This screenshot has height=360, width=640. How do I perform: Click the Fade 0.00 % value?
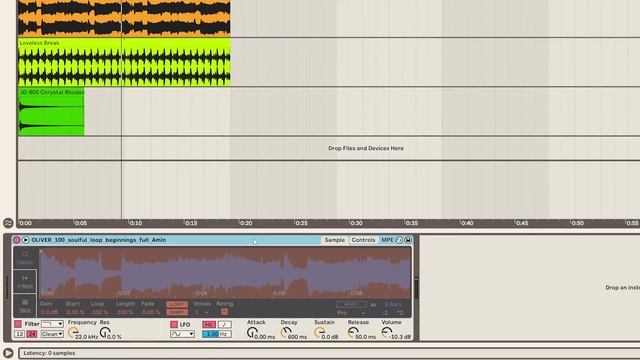151,312
